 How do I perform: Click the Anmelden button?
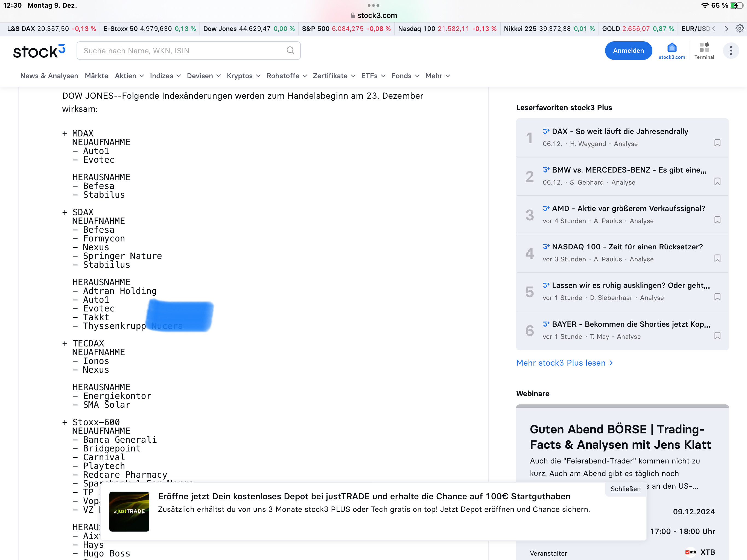pyautogui.click(x=628, y=51)
